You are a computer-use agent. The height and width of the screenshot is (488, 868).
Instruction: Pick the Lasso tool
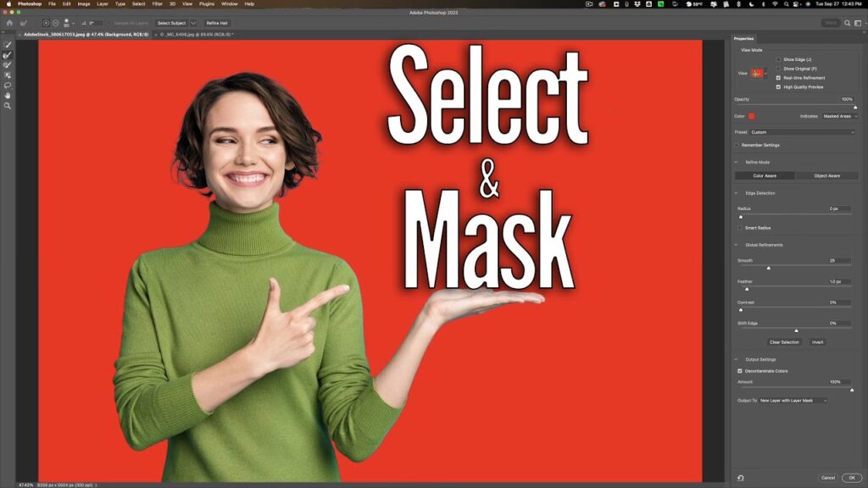[8, 86]
